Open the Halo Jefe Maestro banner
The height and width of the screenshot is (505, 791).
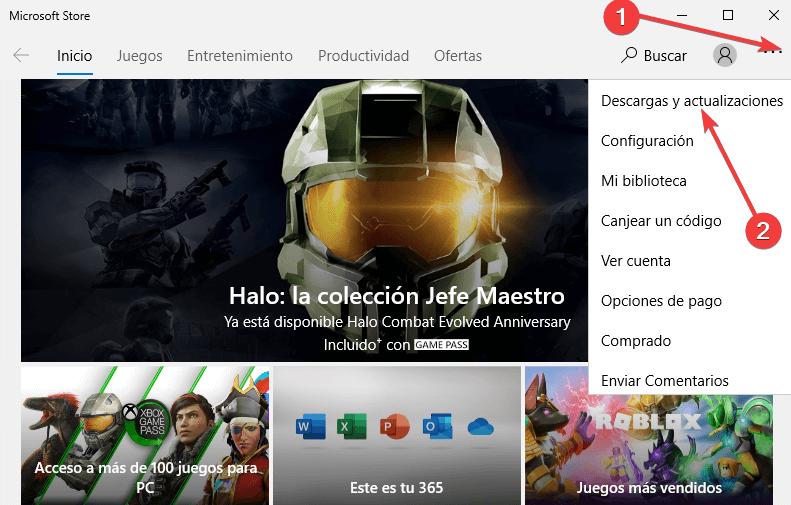[304, 220]
